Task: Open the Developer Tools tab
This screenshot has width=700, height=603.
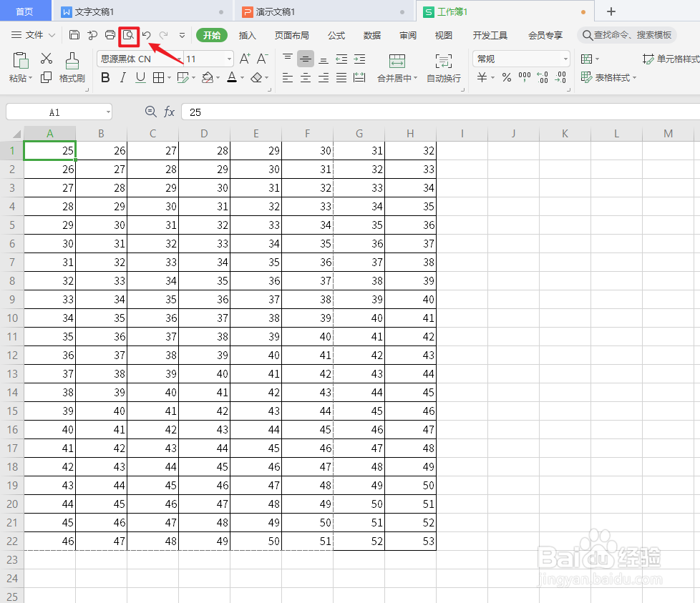Action: (x=490, y=35)
